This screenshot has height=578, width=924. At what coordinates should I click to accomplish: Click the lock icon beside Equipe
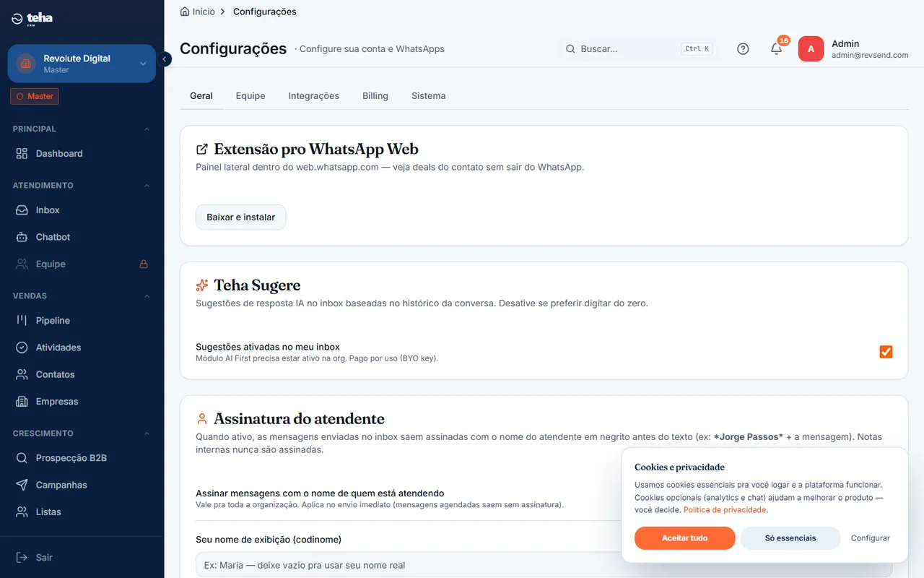click(x=144, y=264)
